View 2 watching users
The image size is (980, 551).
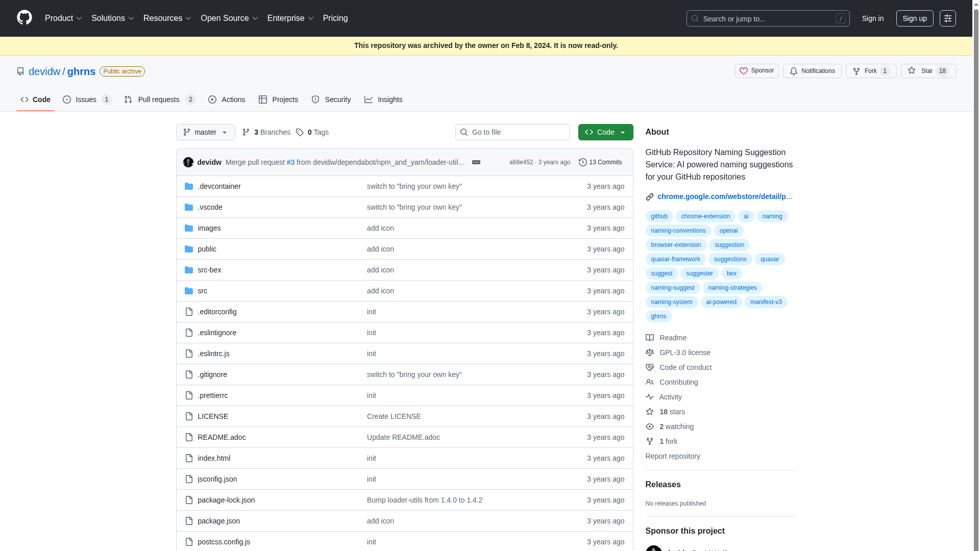670,427
